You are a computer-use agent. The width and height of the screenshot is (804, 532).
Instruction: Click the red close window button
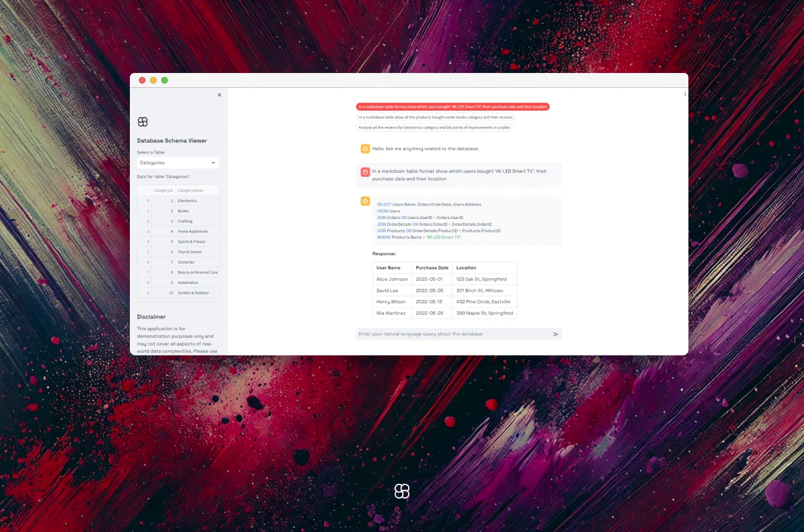point(142,80)
